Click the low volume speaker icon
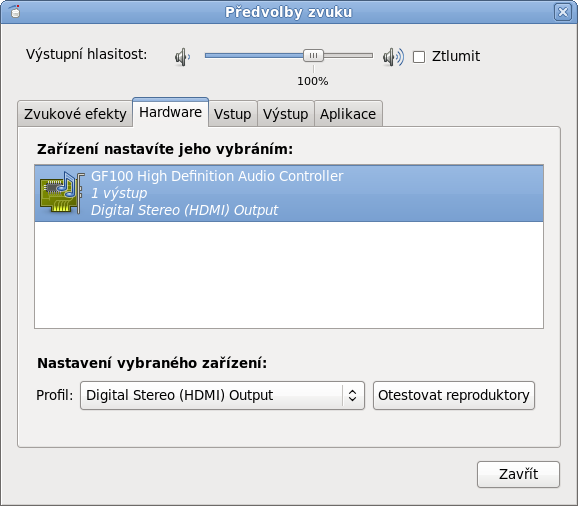Screen dimensions: 578x506 click(x=182, y=57)
